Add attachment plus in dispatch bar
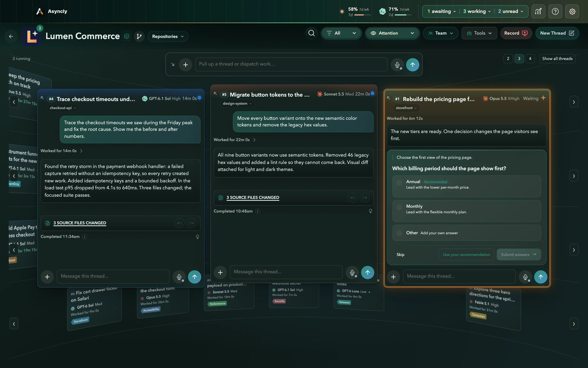The width and height of the screenshot is (588, 368). (x=185, y=65)
